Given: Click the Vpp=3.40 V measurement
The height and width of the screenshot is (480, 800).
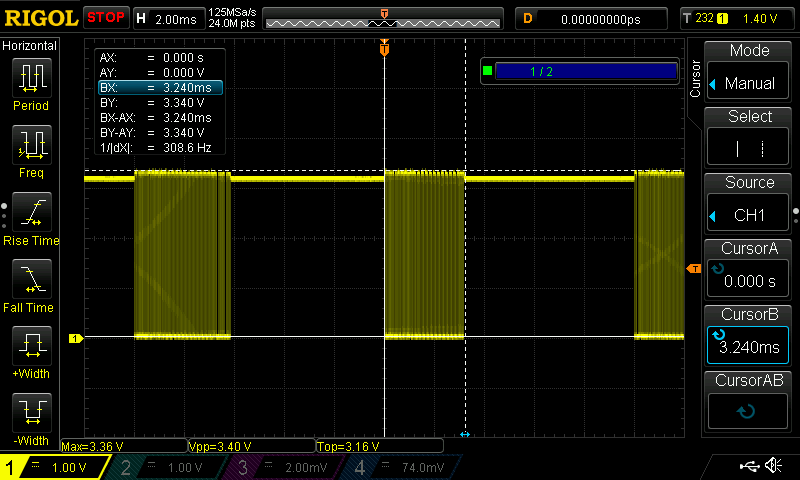Looking at the screenshot, I should (252, 446).
